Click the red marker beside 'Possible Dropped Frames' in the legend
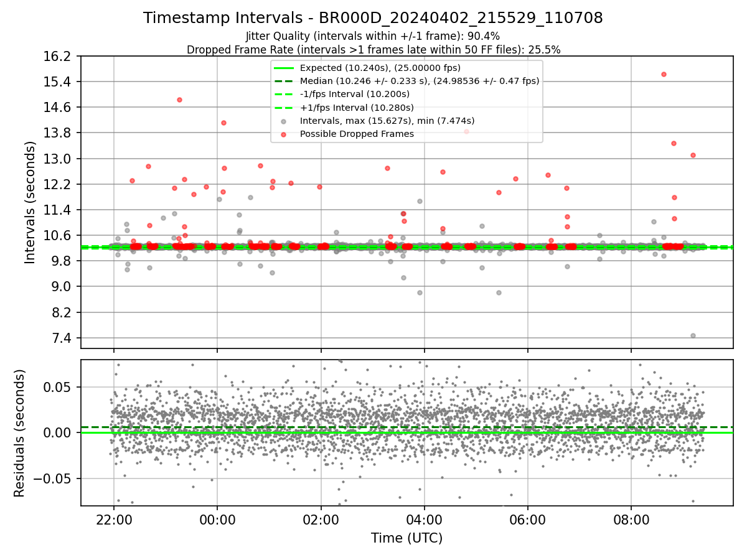Screen dimensions: 747x560 click(284, 134)
